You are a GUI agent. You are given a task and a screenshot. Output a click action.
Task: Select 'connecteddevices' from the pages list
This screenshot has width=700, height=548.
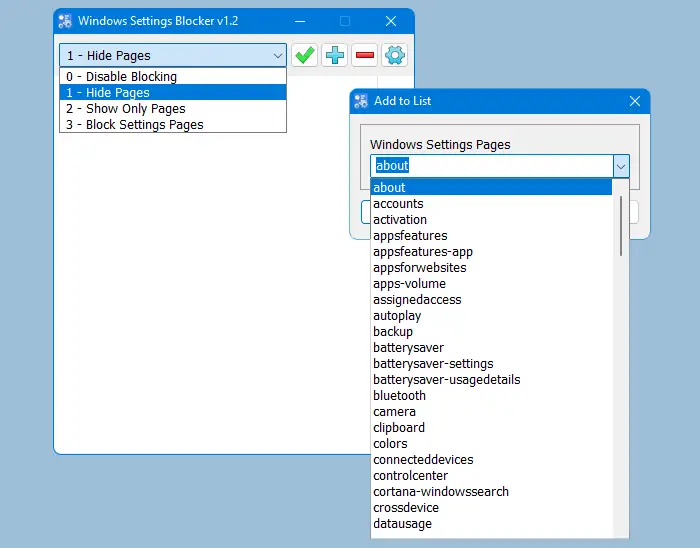click(x=492, y=460)
